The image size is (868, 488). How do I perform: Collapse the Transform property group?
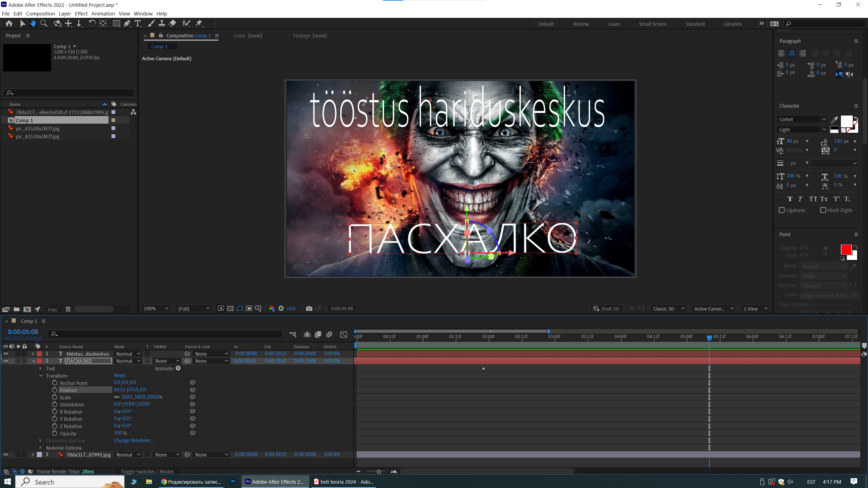(x=41, y=376)
